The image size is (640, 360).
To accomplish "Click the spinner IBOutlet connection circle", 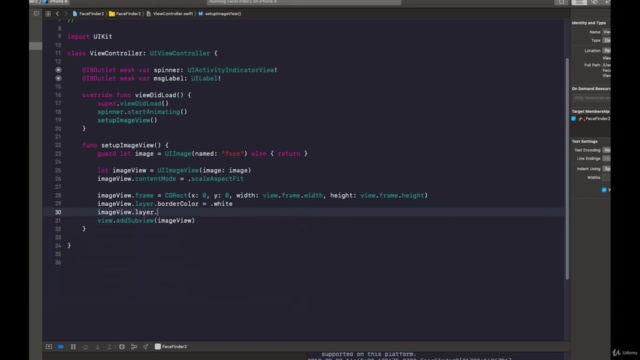I will pyautogui.click(x=58, y=70).
